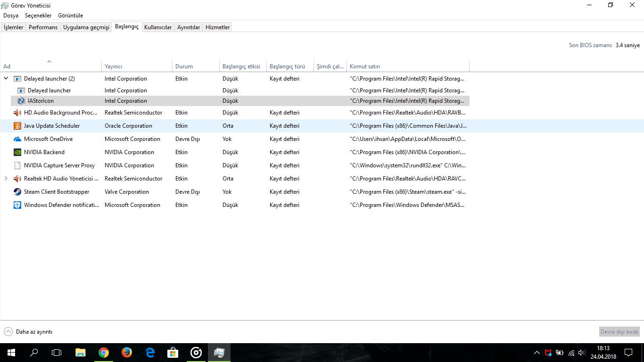The image size is (644, 362).
Task: Sort by the Yayıncı column header
Action: [x=137, y=66]
